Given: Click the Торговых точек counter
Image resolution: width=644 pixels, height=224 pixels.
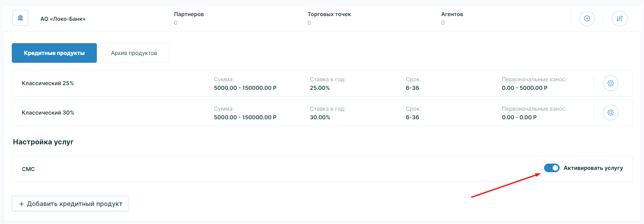Looking at the screenshot, I should (329, 18).
